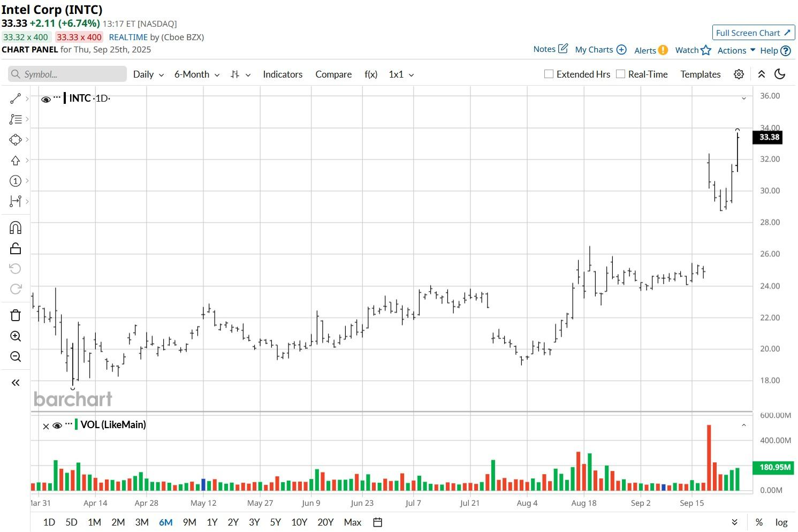Click the 33.38 current price label
This screenshot has width=798, height=532.
click(769, 137)
